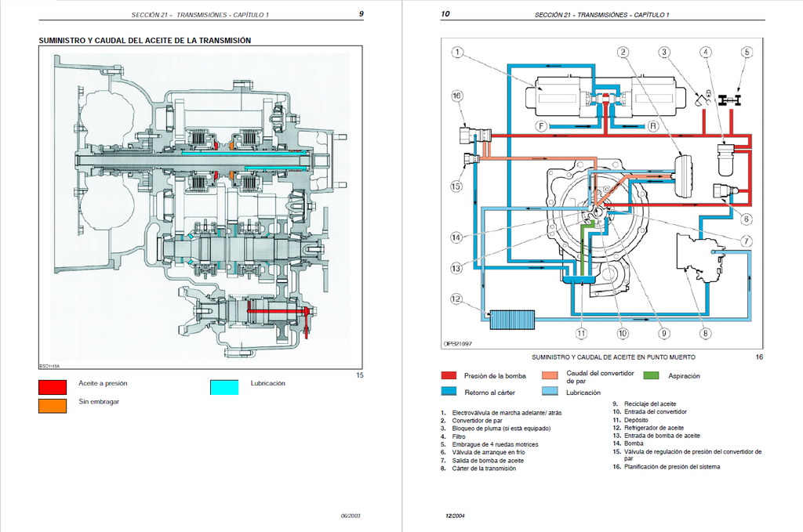Click the transmission cross-section drawing
Image resolution: width=803 pixels, height=532 pixels.
coord(201,207)
